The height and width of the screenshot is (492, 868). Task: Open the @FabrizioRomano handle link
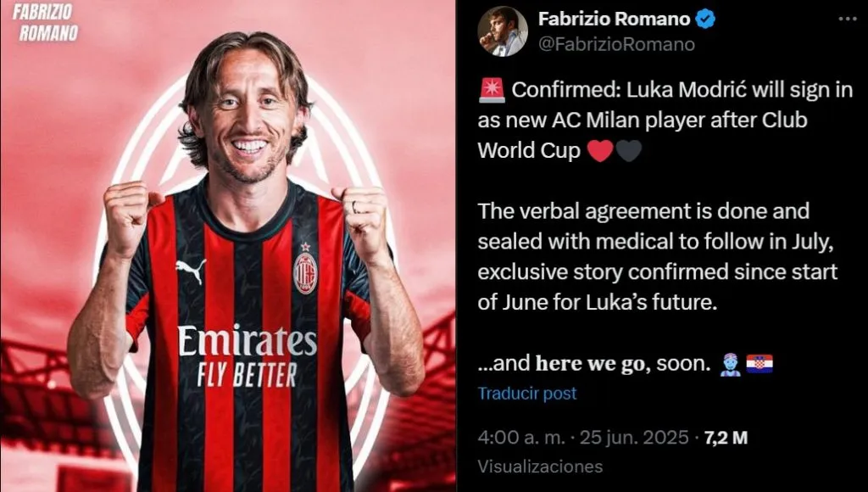616,44
